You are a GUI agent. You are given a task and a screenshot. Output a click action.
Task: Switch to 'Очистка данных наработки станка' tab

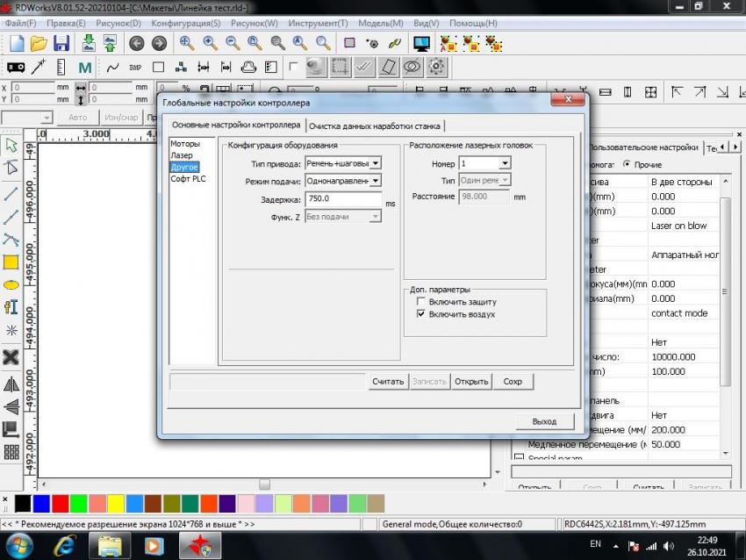pyautogui.click(x=375, y=126)
